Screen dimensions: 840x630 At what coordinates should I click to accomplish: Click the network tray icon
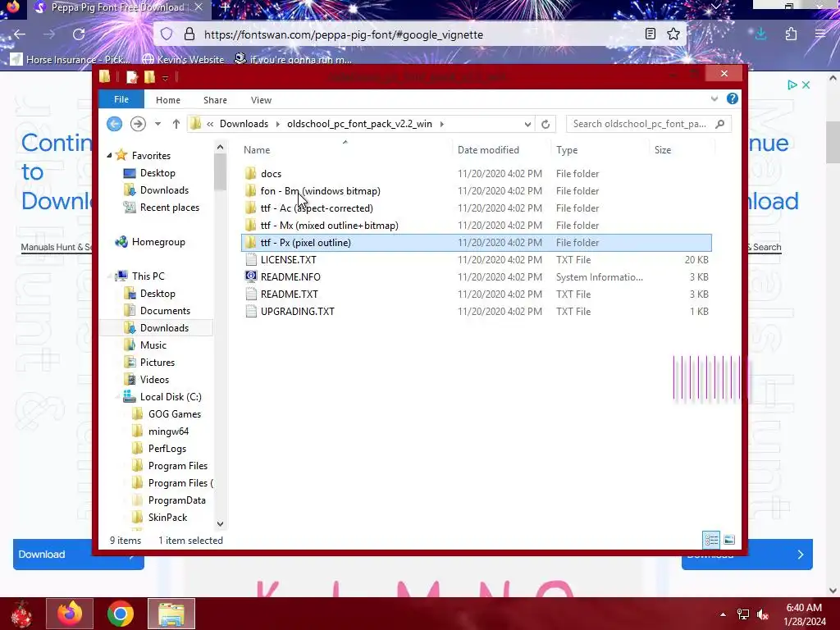coord(743,614)
